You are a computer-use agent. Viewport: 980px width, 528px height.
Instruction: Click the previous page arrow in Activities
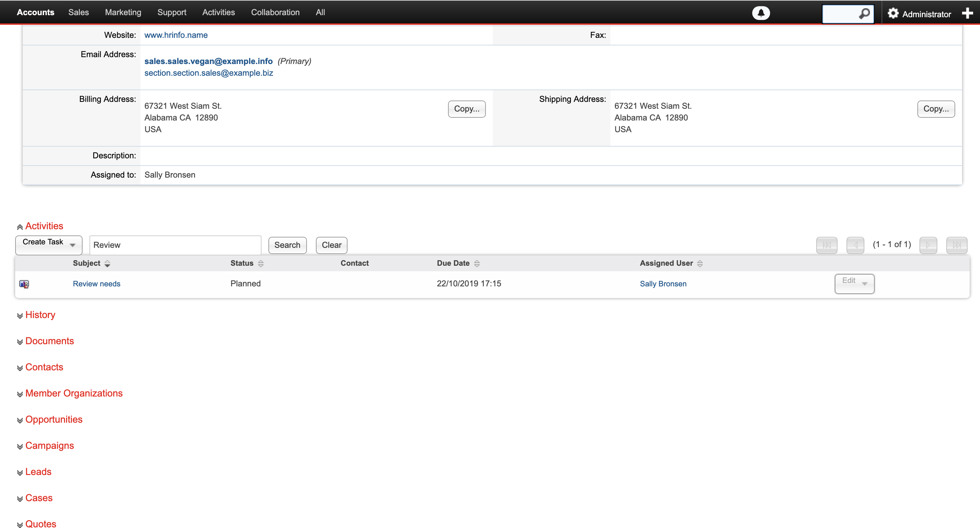pyautogui.click(x=855, y=245)
